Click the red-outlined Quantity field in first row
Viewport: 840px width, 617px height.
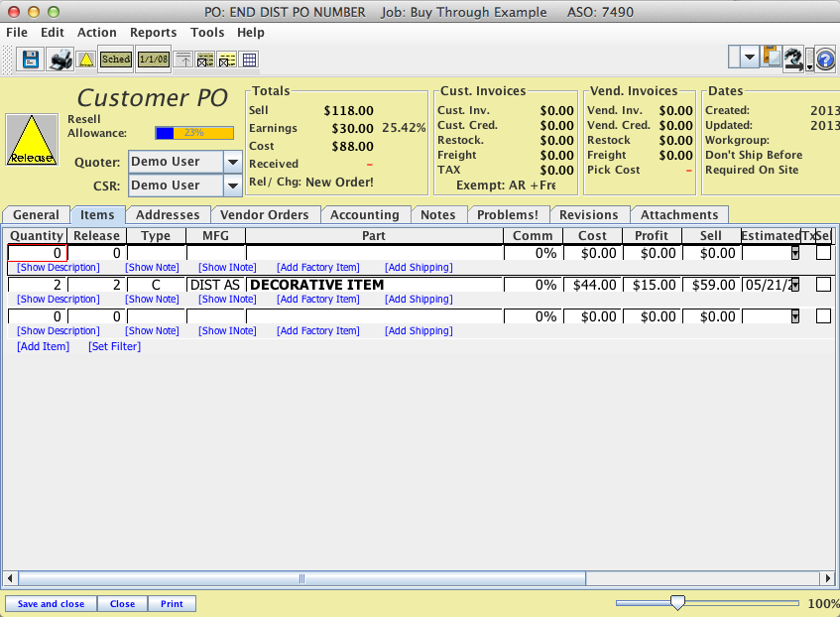tap(37, 253)
